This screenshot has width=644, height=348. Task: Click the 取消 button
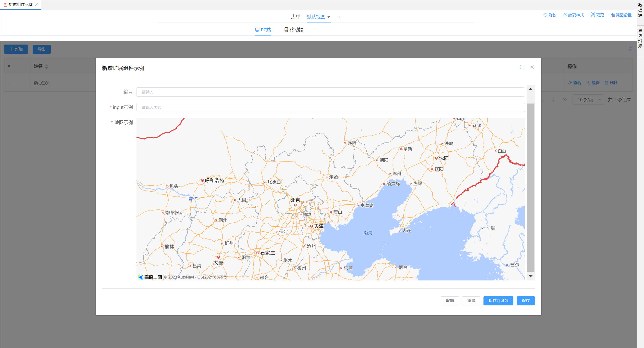click(449, 301)
